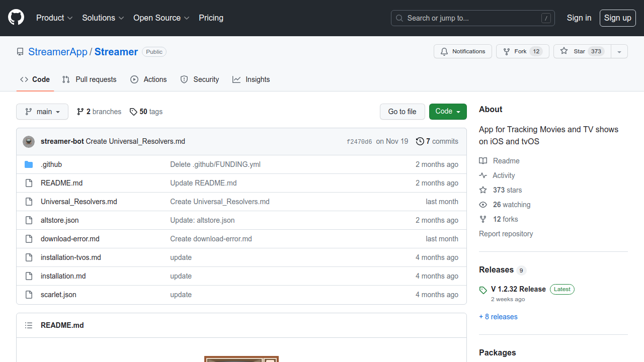
Task: Click the file icon beside download-error.md
Action: (x=29, y=239)
